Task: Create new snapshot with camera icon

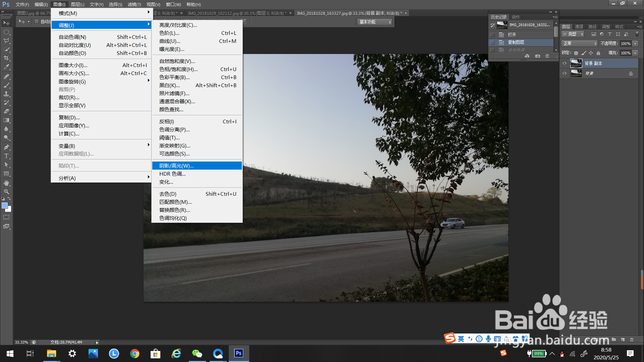Action: [x=538, y=56]
